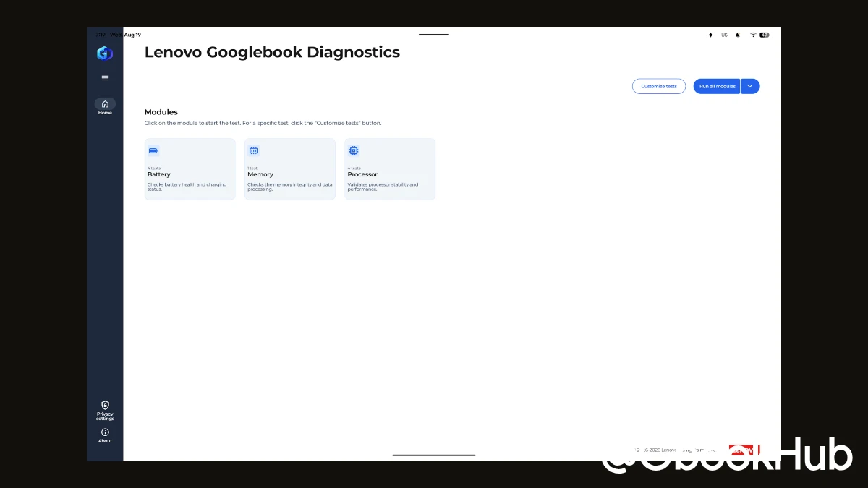The image size is (868, 488).
Task: Click the "4 tests" label on Processor card
Action: [x=354, y=168]
